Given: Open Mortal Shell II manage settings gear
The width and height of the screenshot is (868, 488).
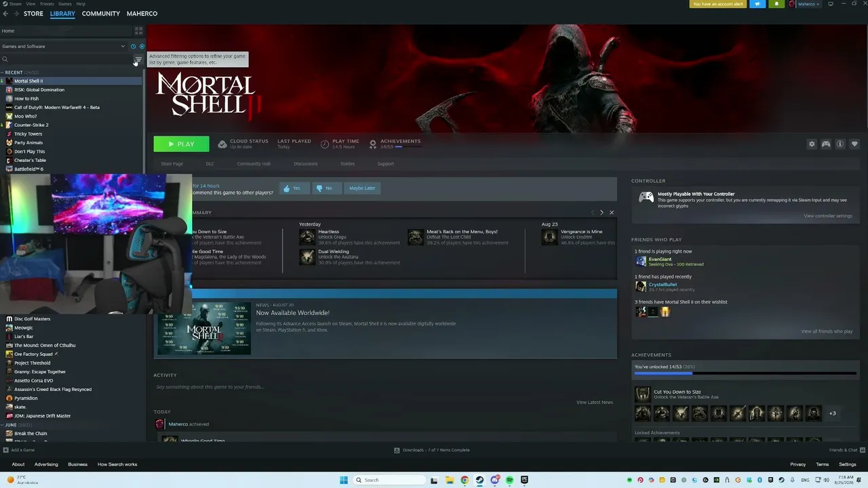Looking at the screenshot, I should click(x=812, y=144).
